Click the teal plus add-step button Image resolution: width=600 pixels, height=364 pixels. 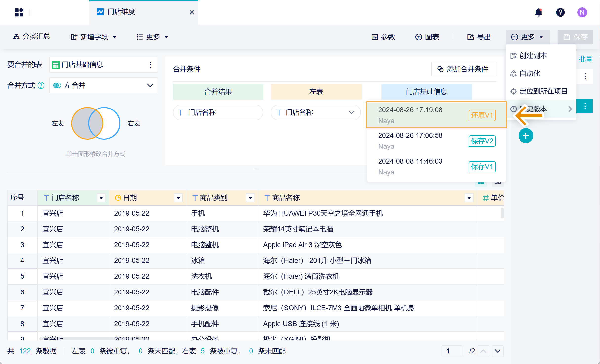(526, 136)
